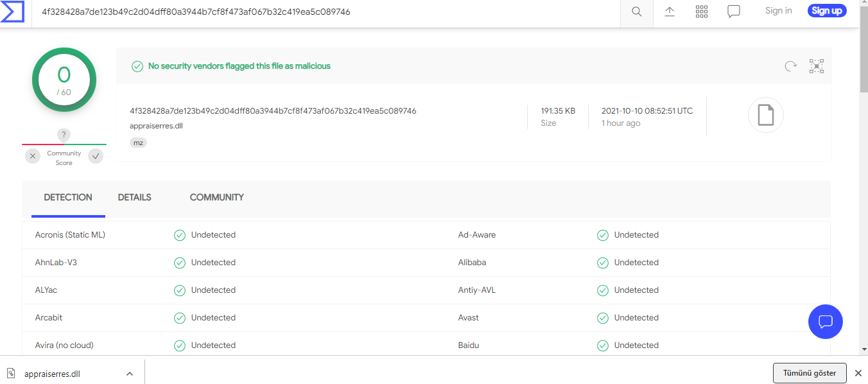This screenshot has width=868, height=384.
Task: Open the apps grid icon
Action: [x=702, y=12]
